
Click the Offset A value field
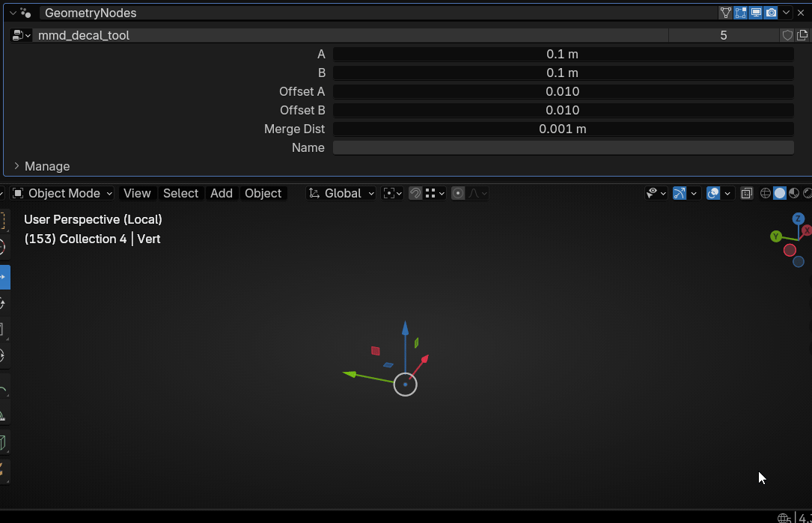(563, 91)
